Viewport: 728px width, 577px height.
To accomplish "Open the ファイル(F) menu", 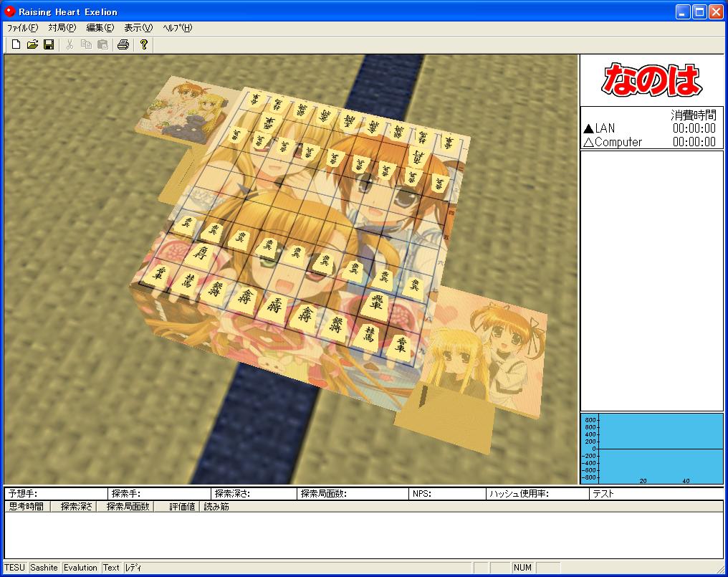I will point(22,28).
